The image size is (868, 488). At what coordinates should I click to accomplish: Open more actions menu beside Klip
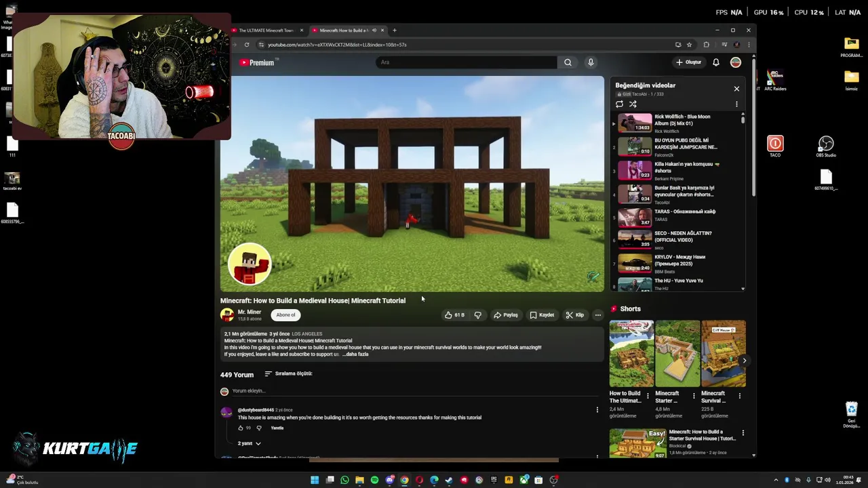pos(597,315)
